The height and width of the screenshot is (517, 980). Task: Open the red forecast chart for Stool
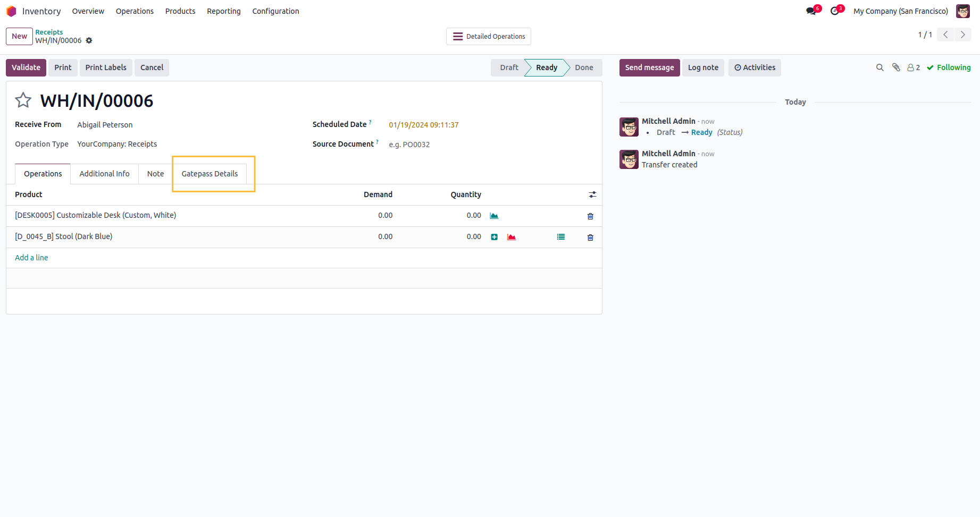click(x=512, y=237)
